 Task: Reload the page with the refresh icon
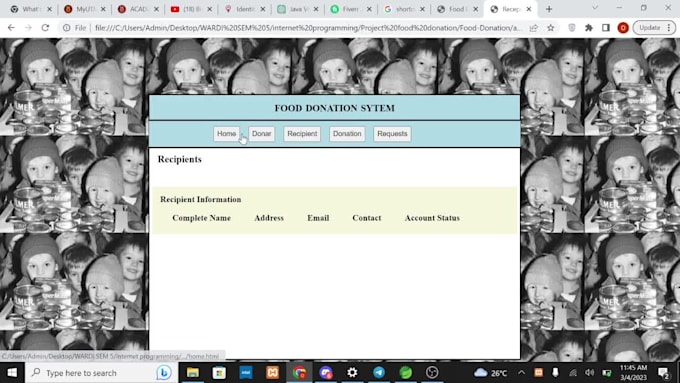pos(46,28)
